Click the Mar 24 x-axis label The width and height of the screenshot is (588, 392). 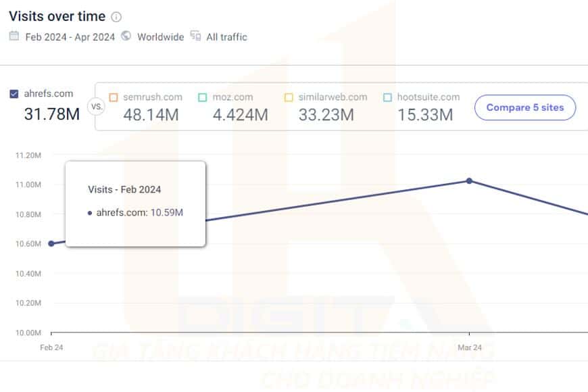point(470,347)
